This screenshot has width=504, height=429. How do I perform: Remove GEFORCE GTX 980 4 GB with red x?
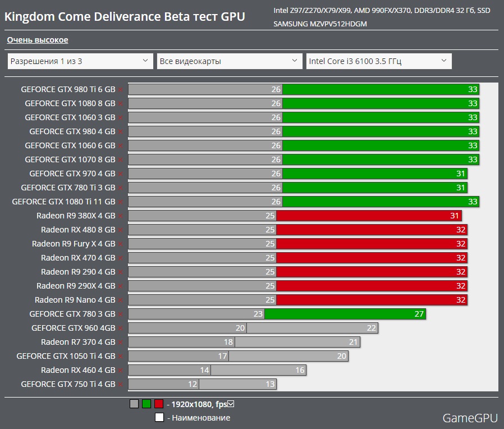point(121,132)
